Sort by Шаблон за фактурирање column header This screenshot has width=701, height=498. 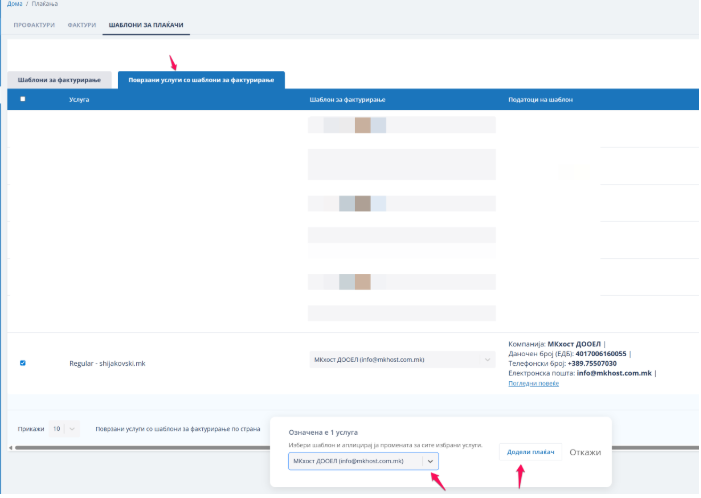347,100
